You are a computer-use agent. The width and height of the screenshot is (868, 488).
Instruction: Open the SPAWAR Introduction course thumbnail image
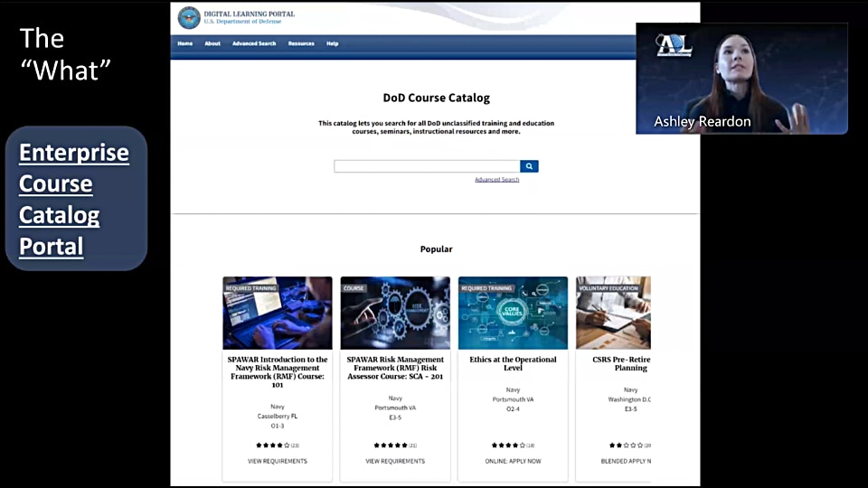point(278,314)
